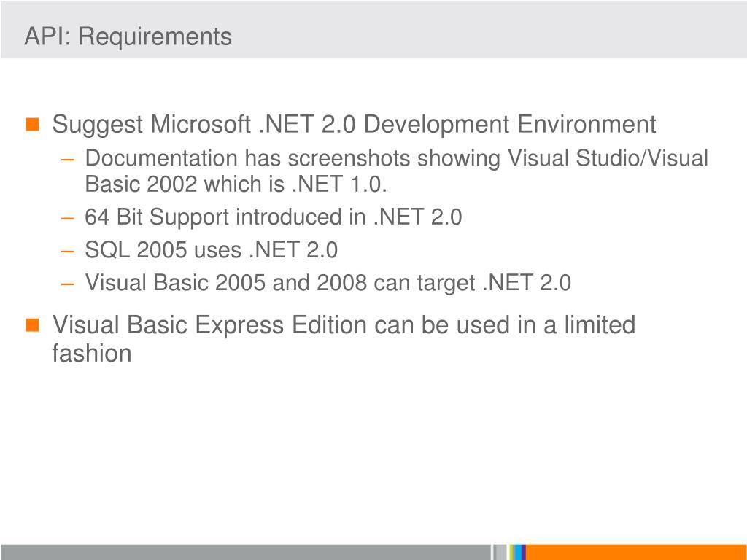Select '64 Bit Support introduced in .NET 2.0'

274,217
